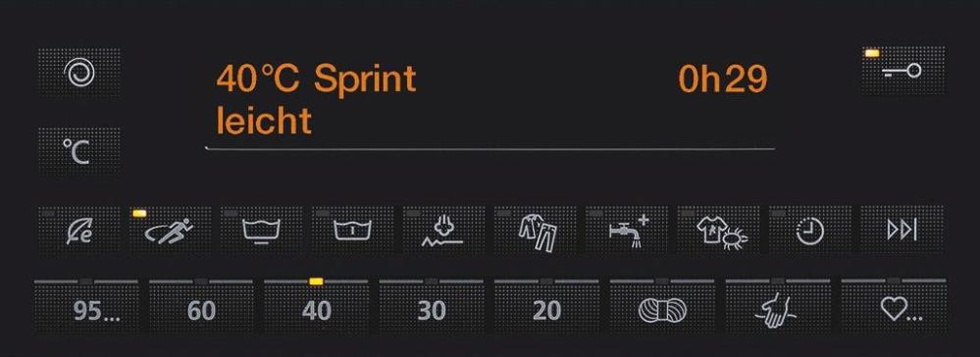Select the Eco leaf option
Image resolution: width=980 pixels, height=357 pixels.
pos(79,229)
